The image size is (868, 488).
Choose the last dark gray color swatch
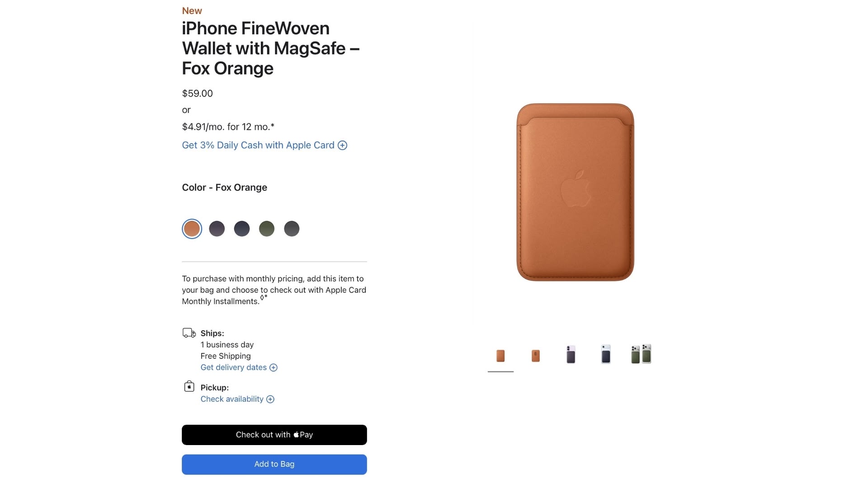[x=292, y=229]
